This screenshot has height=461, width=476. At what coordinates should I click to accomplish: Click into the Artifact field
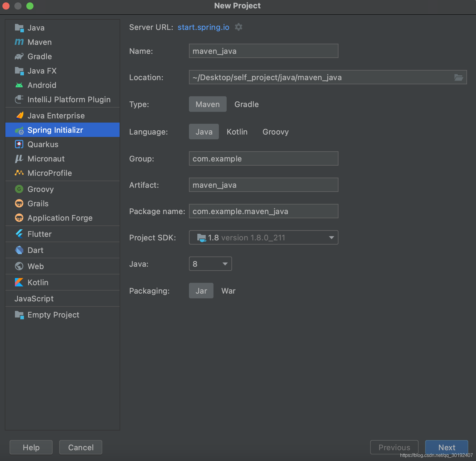coord(264,185)
